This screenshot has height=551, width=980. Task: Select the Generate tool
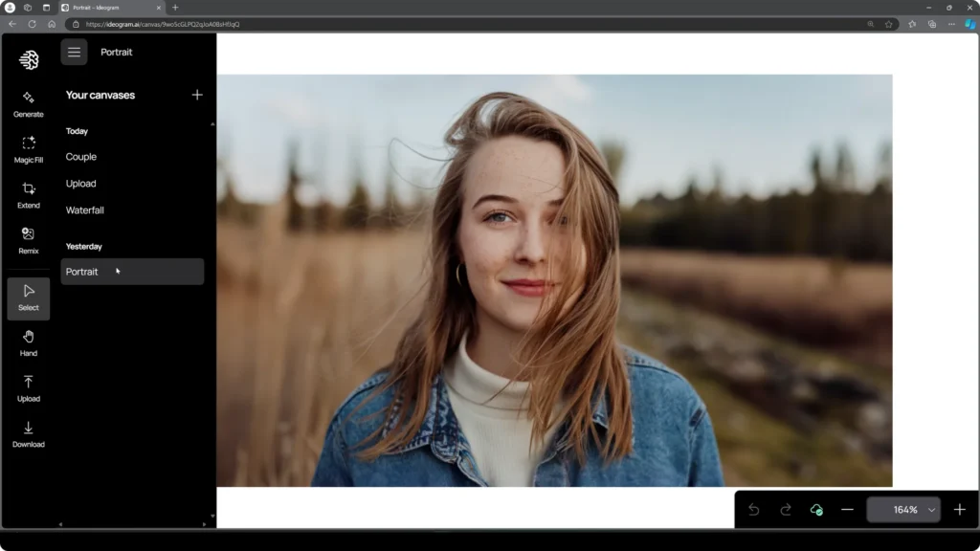pyautogui.click(x=28, y=103)
